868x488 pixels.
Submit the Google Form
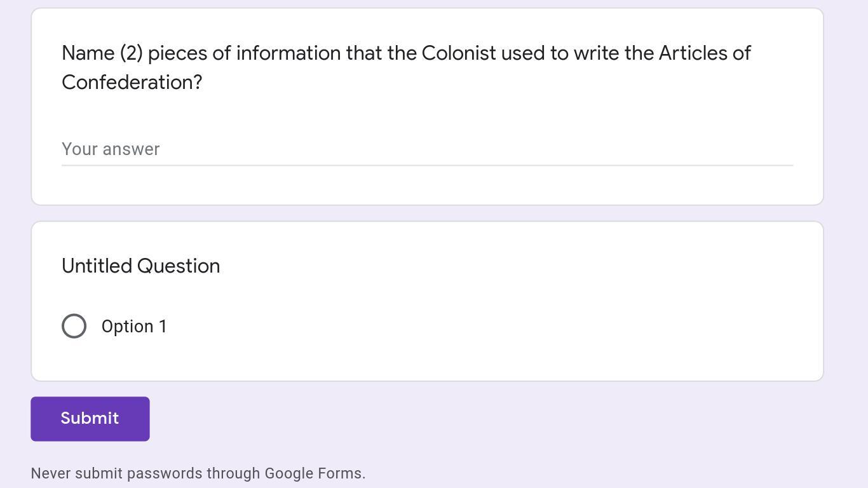click(90, 419)
